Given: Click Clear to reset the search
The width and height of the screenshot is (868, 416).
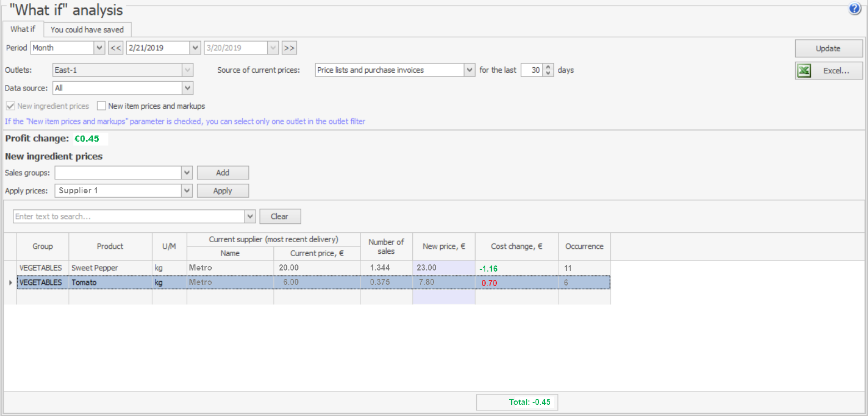Looking at the screenshot, I should pos(280,216).
